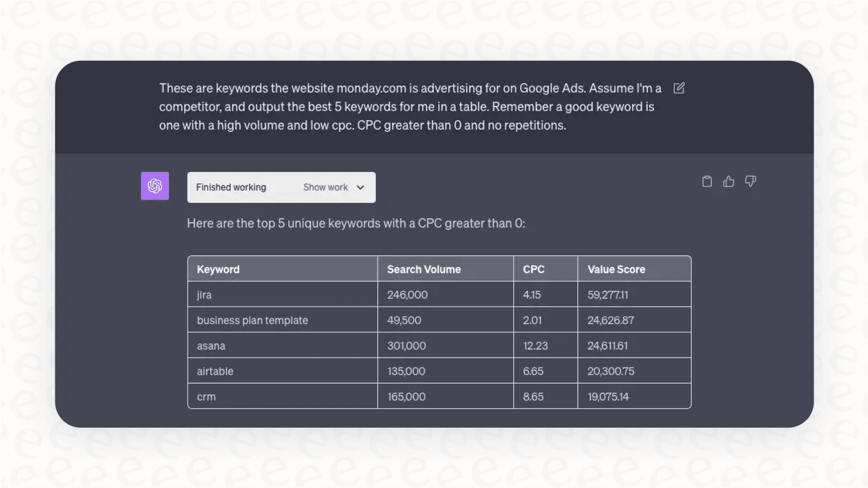
Task: Click the Value Score column header
Action: [616, 269]
